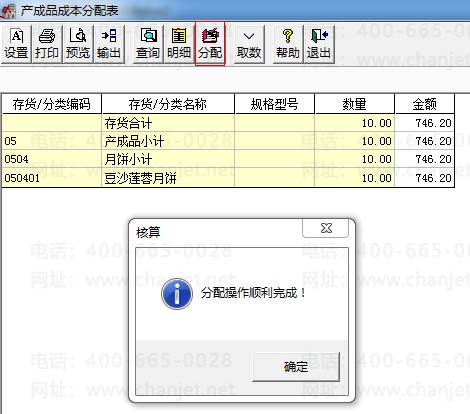Open the 设置 settings tool
Image resolution: width=470 pixels, height=414 pixels.
(x=16, y=44)
